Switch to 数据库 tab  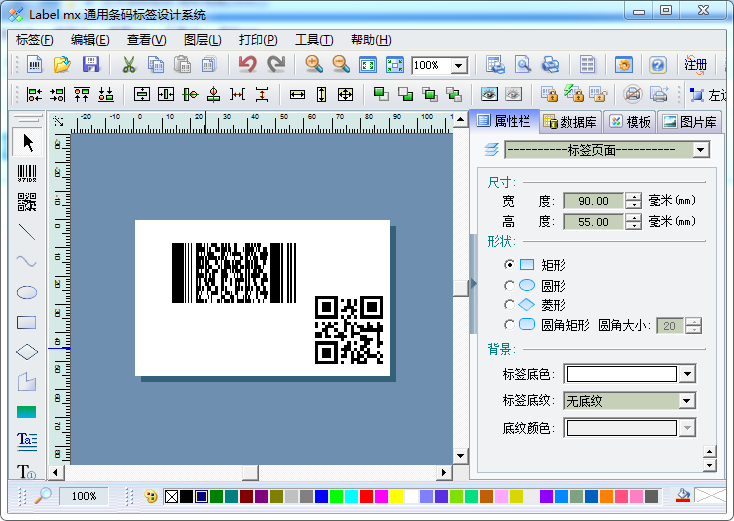[x=570, y=122]
